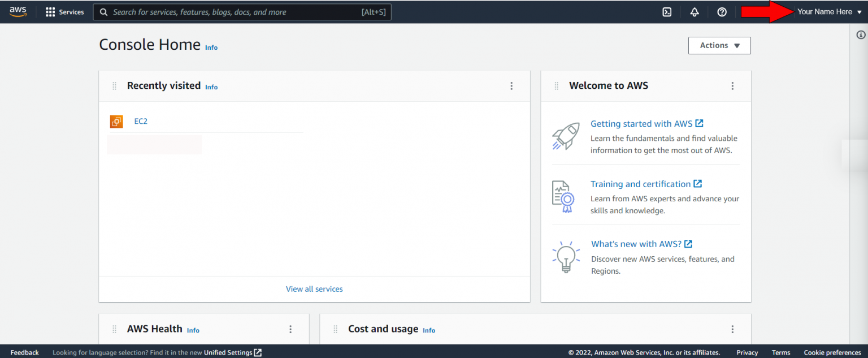868x358 pixels.
Task: Expand the Your Name Here account menu
Action: tap(828, 11)
